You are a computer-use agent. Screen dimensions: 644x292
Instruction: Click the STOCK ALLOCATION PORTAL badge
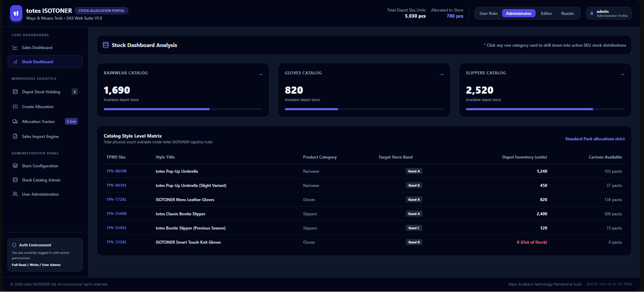tap(101, 11)
